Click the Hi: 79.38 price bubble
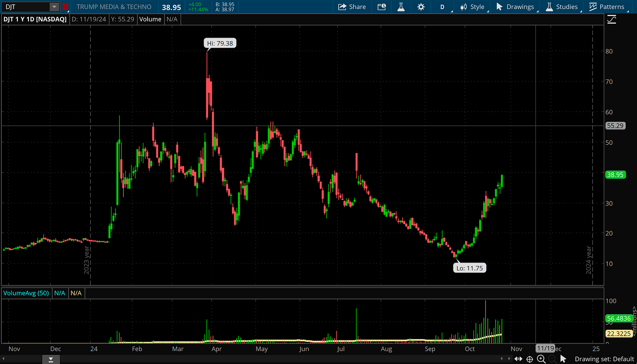The width and height of the screenshot is (637, 364). (220, 43)
